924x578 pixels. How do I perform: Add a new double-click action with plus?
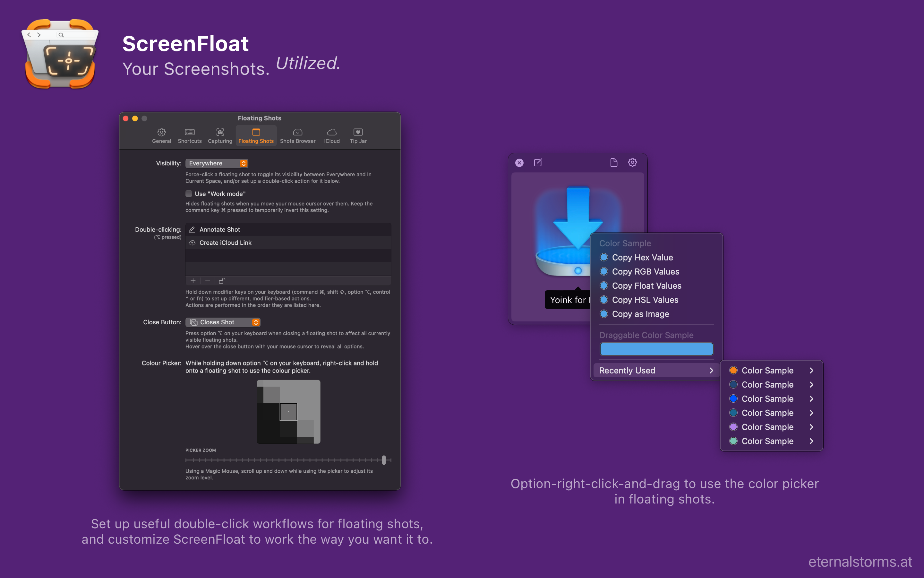coord(193,281)
